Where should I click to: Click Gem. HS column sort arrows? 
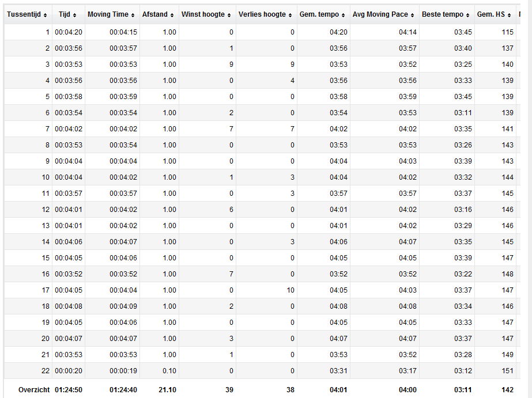510,15
